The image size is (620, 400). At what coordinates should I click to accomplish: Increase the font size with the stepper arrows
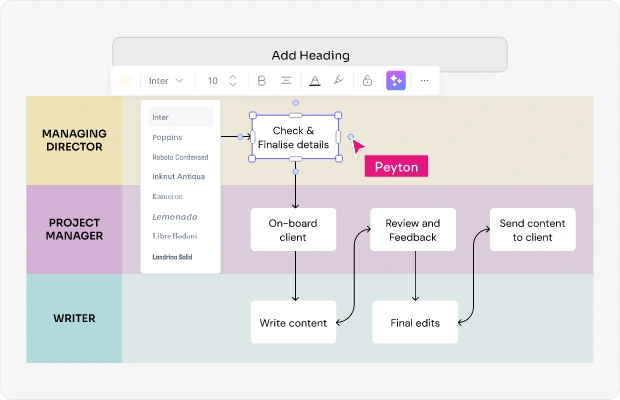click(232, 77)
